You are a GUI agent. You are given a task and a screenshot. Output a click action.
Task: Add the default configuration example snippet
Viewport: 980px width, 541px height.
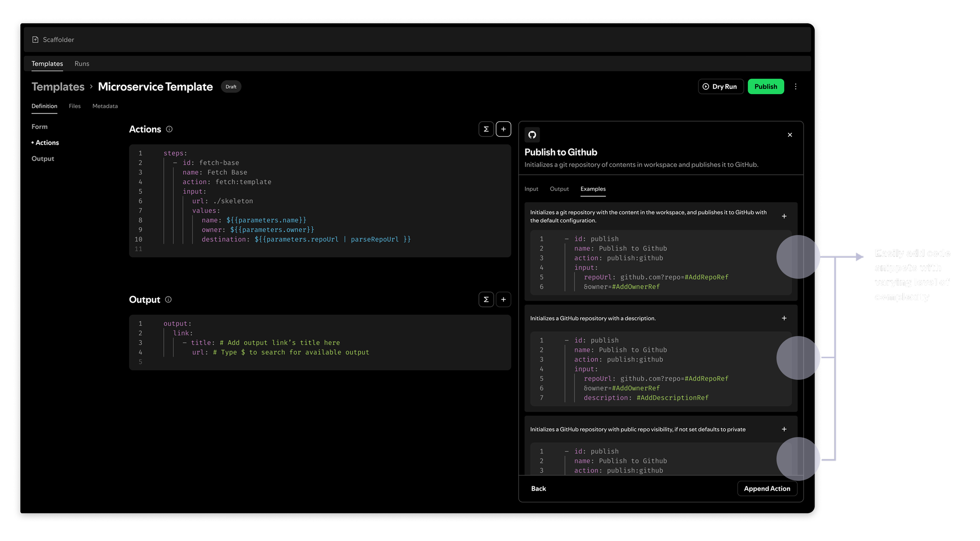pos(784,216)
